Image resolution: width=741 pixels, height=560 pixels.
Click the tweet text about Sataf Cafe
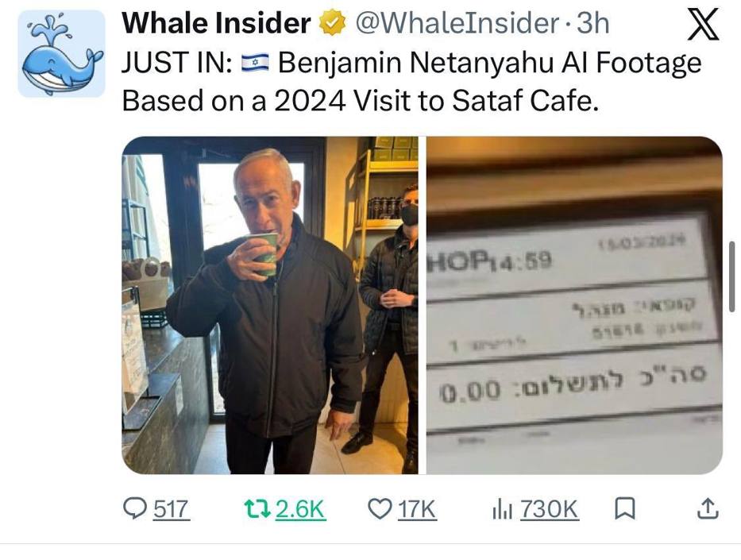(x=411, y=81)
